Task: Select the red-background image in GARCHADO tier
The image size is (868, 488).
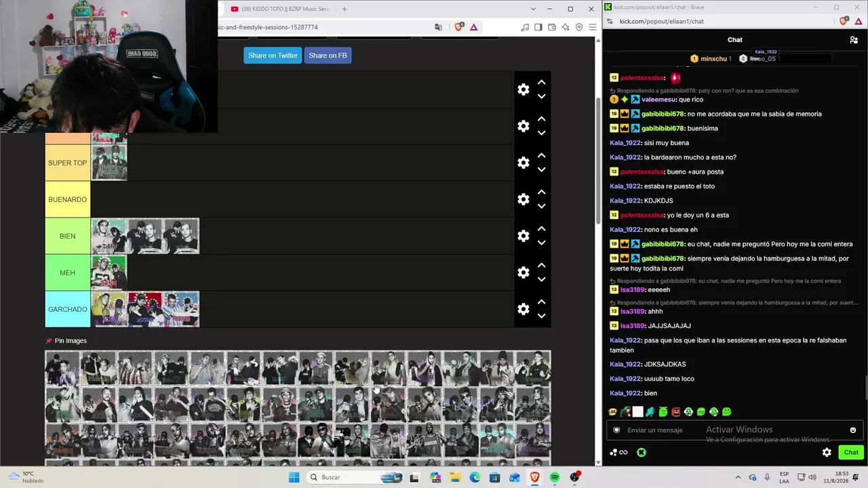Action: tap(145, 309)
